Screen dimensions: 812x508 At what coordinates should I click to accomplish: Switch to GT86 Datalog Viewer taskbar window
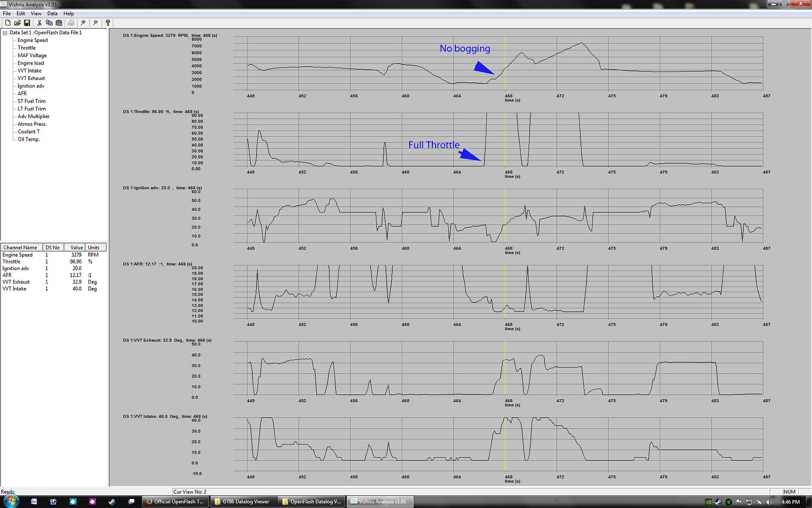pos(243,501)
